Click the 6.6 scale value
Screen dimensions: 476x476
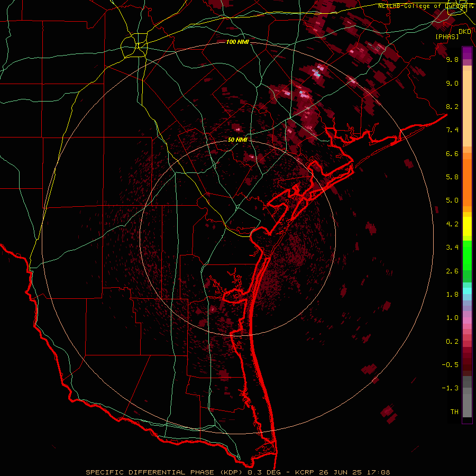pos(452,153)
